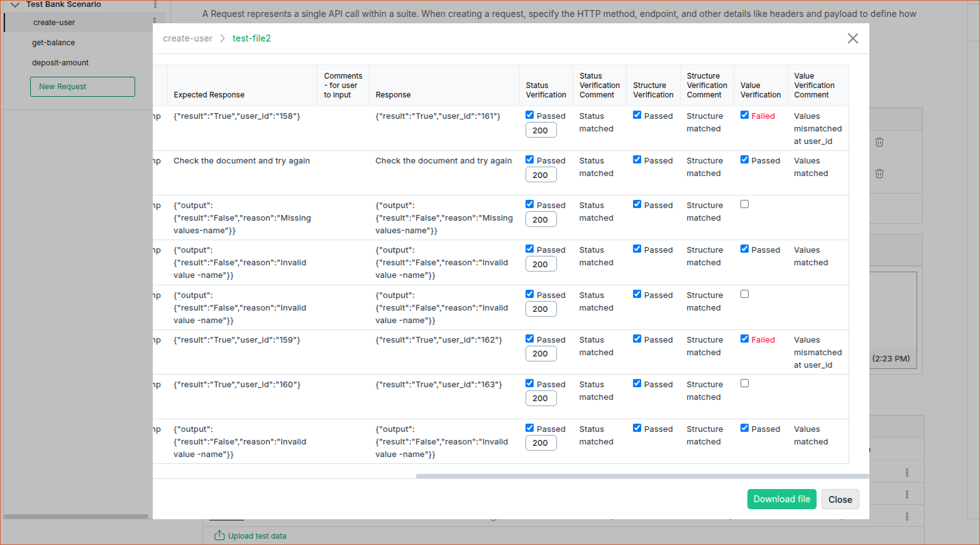The image size is (980, 545).
Task: Click the breadcrumb chevron after create-user
Action: [223, 38]
